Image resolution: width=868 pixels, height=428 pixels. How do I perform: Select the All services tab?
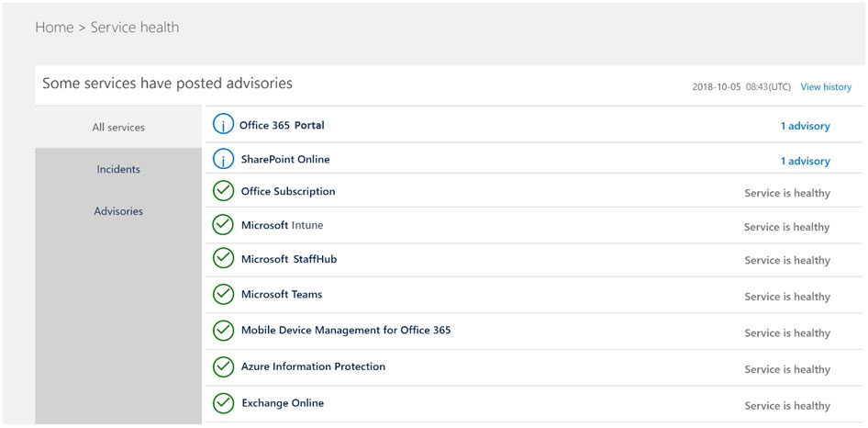pos(118,127)
